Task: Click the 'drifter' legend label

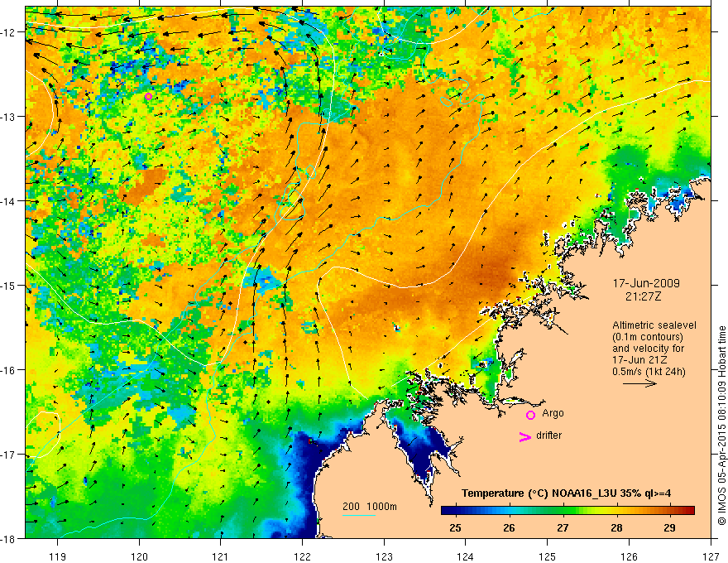Action: pos(548,435)
